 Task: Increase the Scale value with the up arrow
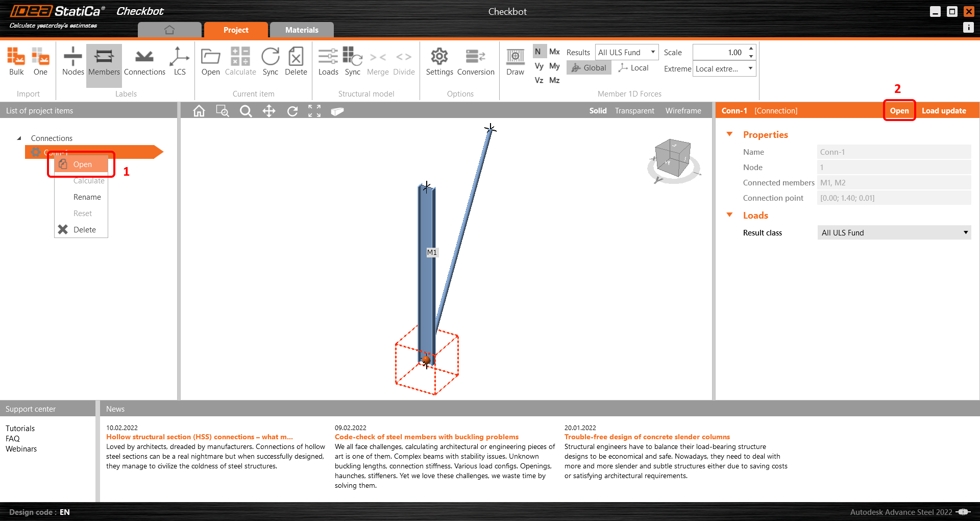click(x=750, y=49)
